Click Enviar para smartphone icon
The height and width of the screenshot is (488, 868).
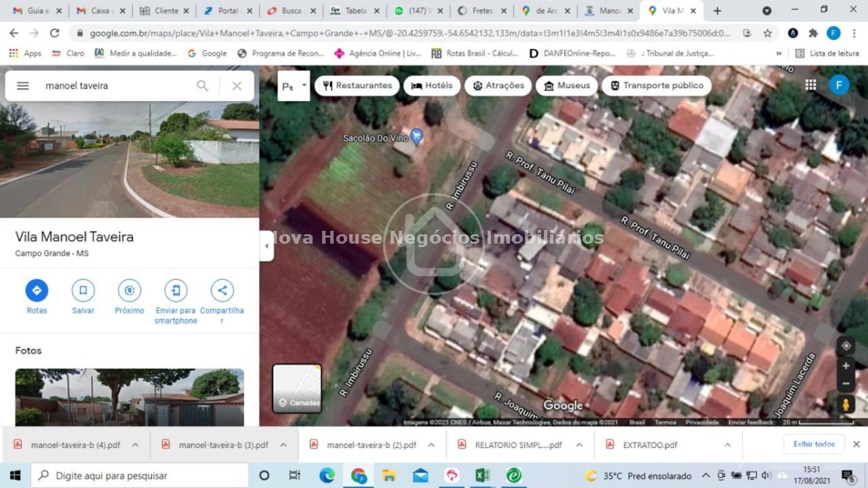coord(176,290)
